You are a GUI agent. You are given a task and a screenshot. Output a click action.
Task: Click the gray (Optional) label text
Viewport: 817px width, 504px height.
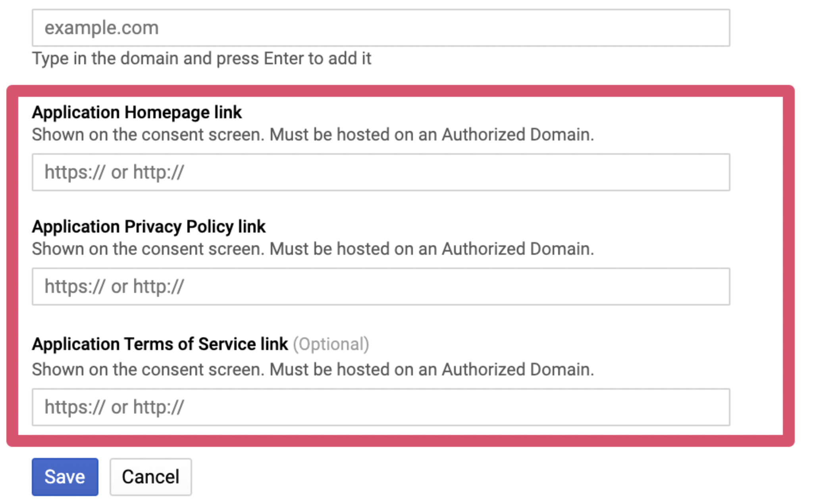[x=331, y=344]
